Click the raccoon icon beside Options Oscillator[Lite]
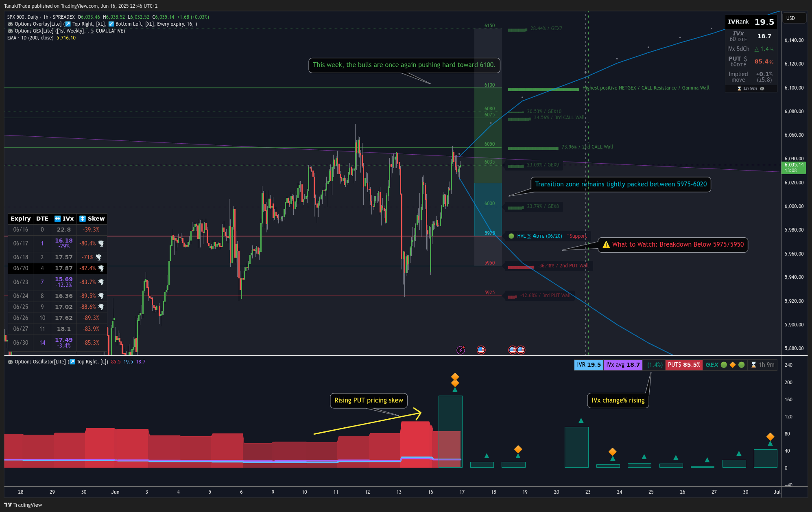Image resolution: width=812 pixels, height=512 pixels. click(x=10, y=362)
